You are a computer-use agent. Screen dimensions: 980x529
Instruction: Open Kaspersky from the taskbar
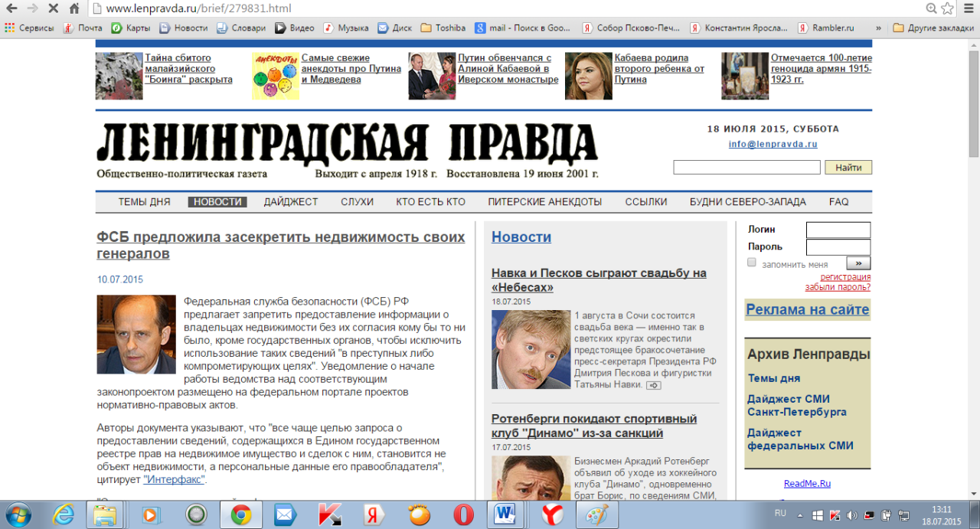point(329,515)
